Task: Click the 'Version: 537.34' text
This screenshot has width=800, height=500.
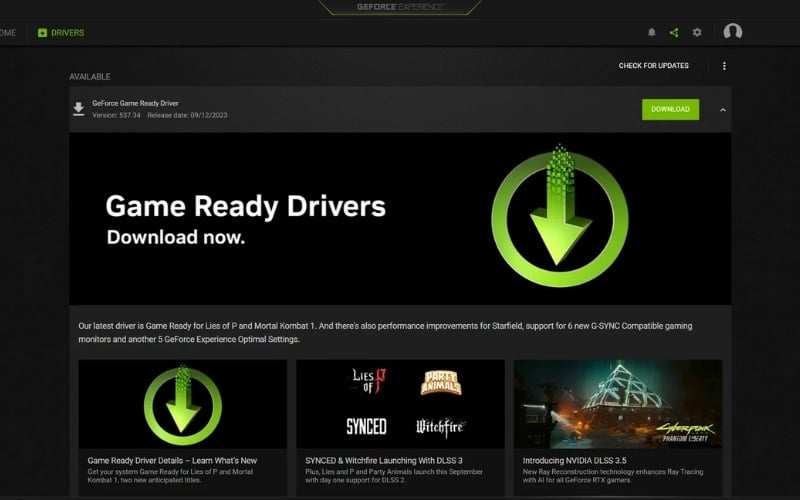Action: coord(116,115)
